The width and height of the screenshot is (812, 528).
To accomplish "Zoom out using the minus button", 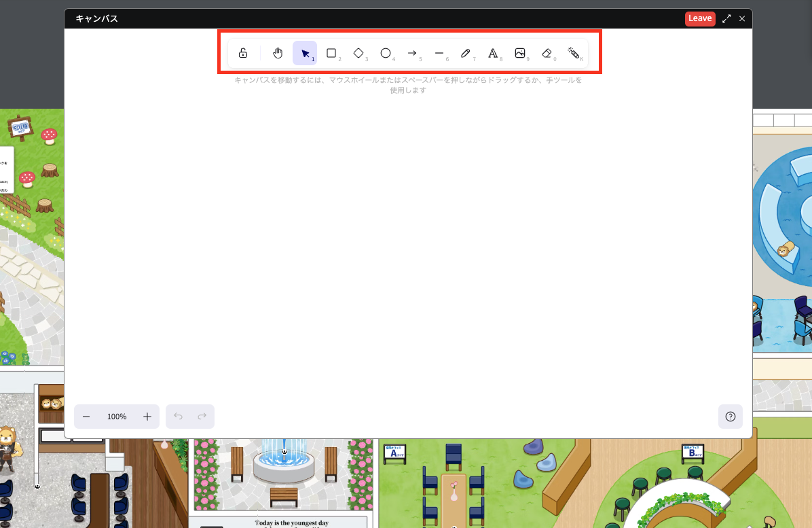I will coord(86,417).
